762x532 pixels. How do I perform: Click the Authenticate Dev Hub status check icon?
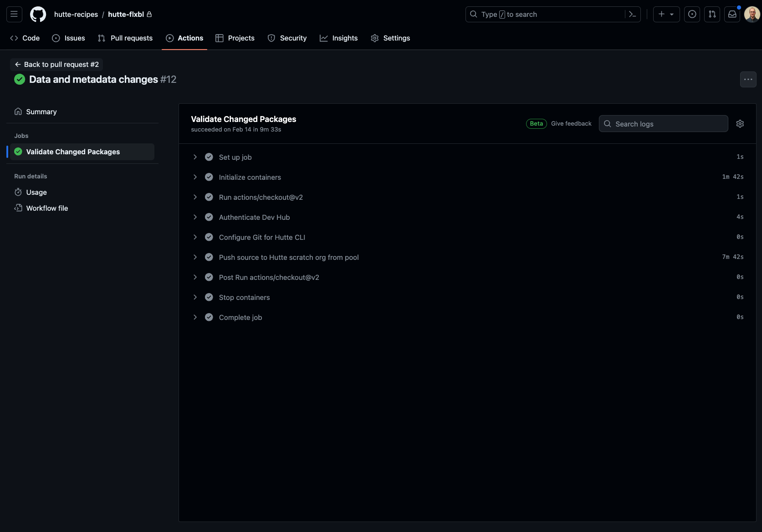[209, 217]
